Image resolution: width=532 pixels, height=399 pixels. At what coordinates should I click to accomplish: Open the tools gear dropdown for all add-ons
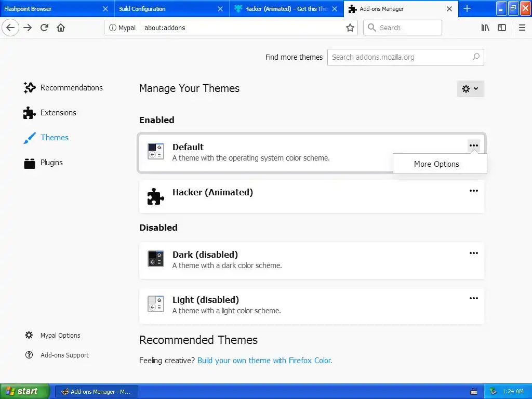470,88
